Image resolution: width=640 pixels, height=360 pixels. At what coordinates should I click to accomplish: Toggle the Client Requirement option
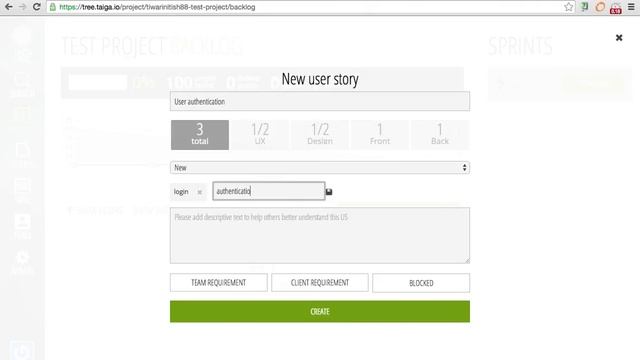(x=320, y=282)
